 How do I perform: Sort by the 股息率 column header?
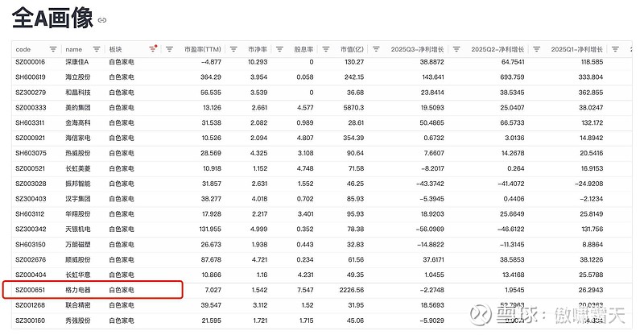(x=303, y=49)
